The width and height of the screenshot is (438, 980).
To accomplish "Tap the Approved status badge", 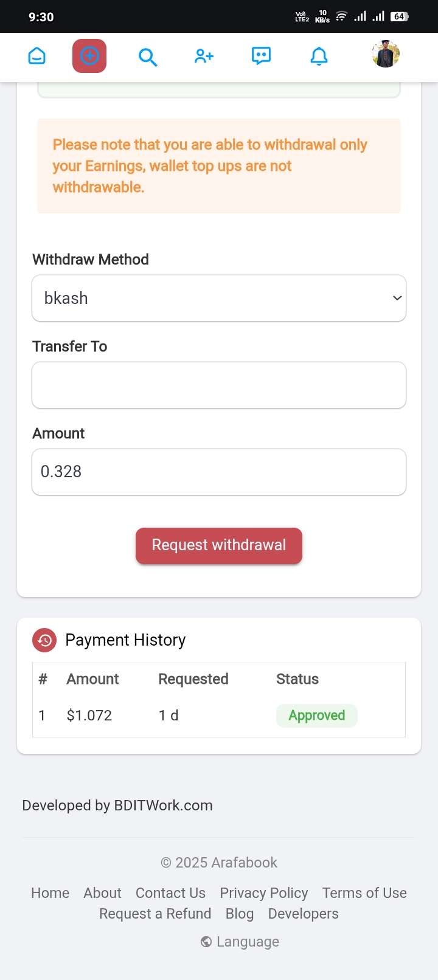I will [317, 716].
